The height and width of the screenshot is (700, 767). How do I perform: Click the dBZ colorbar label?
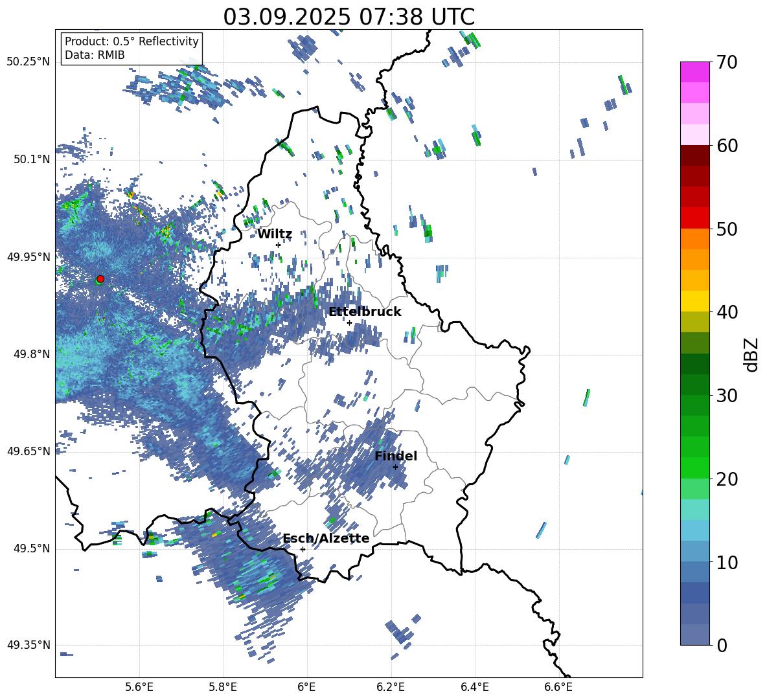[x=751, y=354]
